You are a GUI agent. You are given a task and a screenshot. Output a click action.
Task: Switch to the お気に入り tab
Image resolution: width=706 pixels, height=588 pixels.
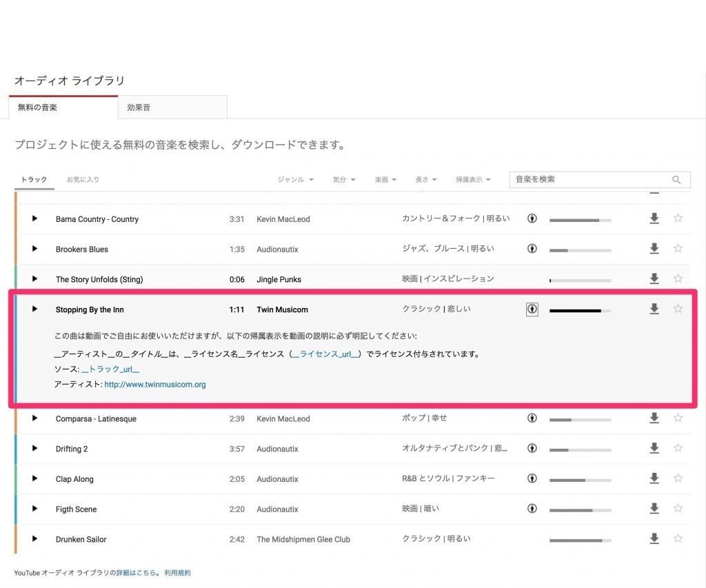click(83, 179)
